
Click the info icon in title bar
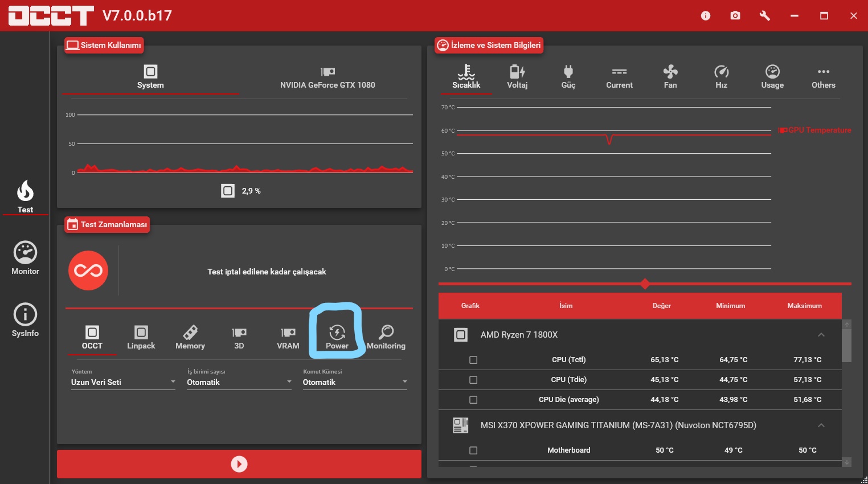coord(706,15)
